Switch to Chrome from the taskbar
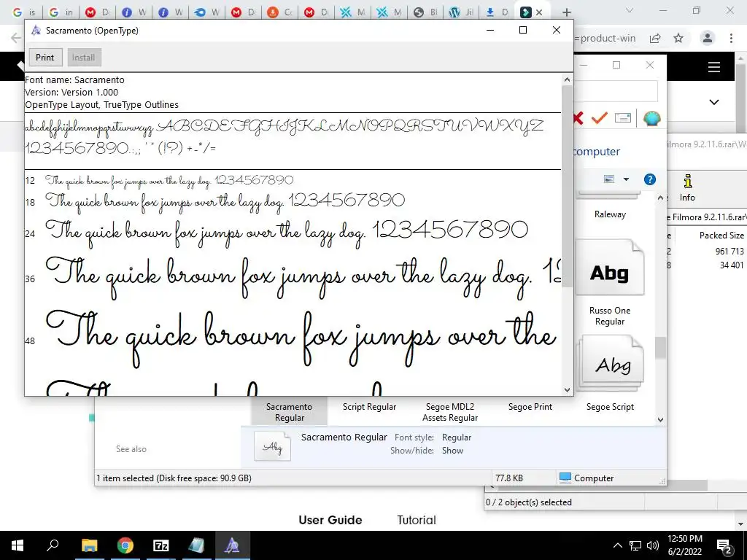The width and height of the screenshot is (747, 560). (x=125, y=545)
